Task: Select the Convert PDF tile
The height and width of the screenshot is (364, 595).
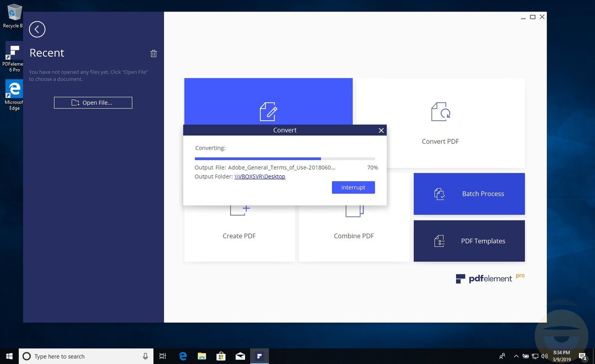Action: 440,123
